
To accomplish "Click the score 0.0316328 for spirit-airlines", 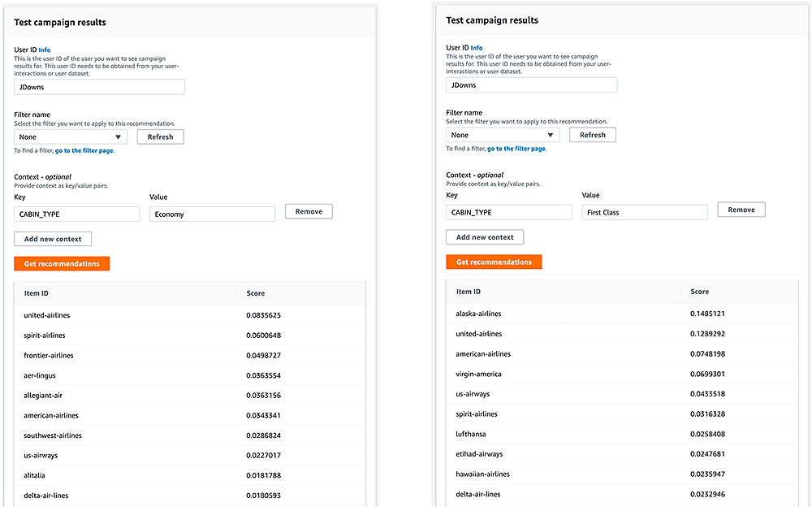I will 707,414.
